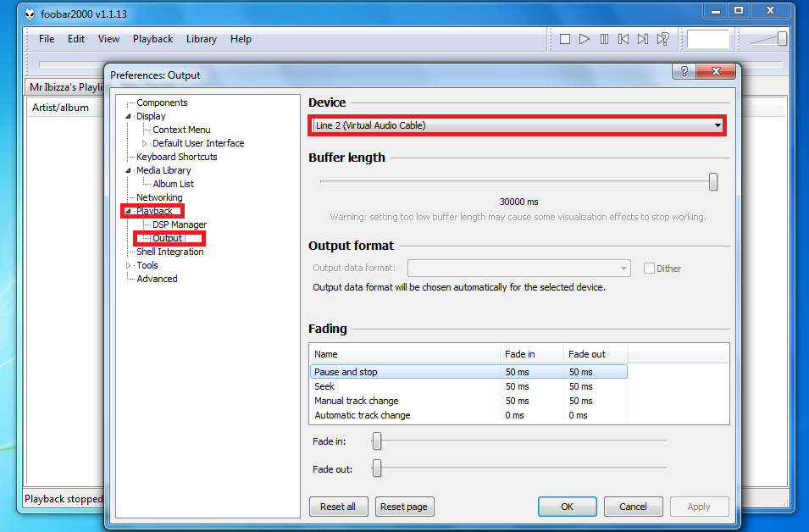This screenshot has width=809, height=532.
Task: Click the foobar2000 title bar alien icon
Action: click(x=30, y=14)
